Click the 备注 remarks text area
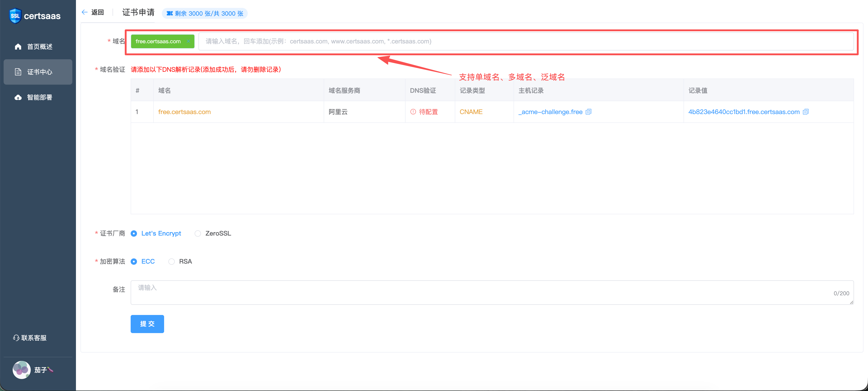The image size is (868, 391). (492, 293)
